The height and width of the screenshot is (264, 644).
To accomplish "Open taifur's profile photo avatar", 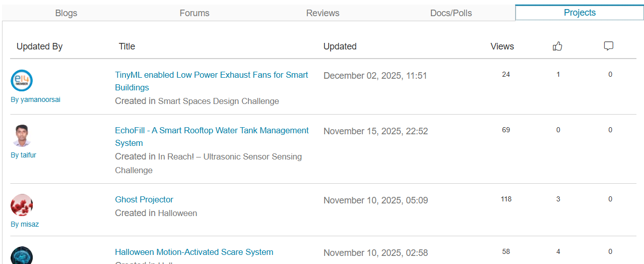I will (22, 136).
